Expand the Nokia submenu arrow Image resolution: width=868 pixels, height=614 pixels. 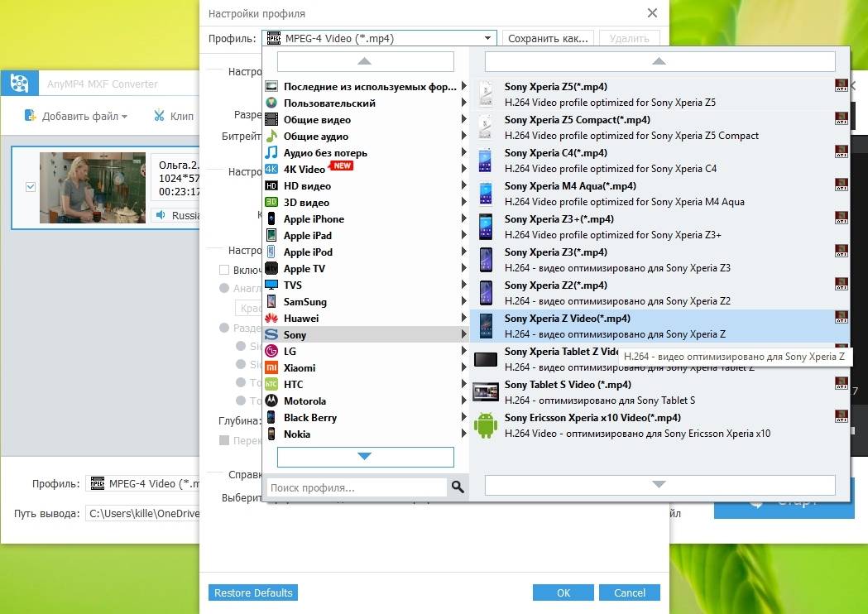[464, 434]
